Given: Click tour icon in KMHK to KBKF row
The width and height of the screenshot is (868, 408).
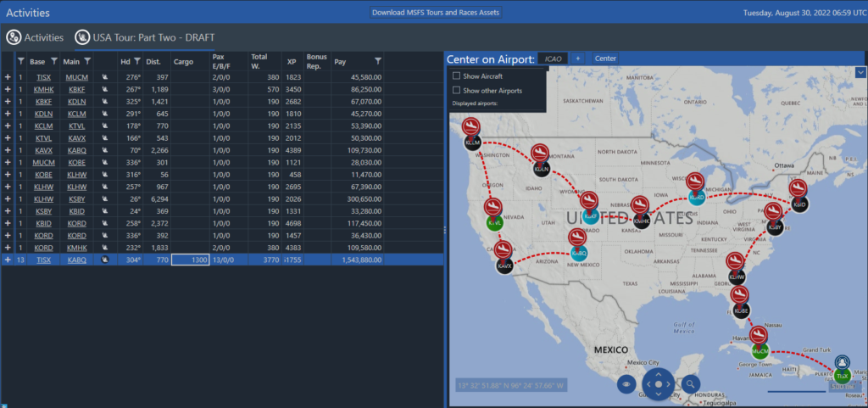Looking at the screenshot, I should (104, 90).
